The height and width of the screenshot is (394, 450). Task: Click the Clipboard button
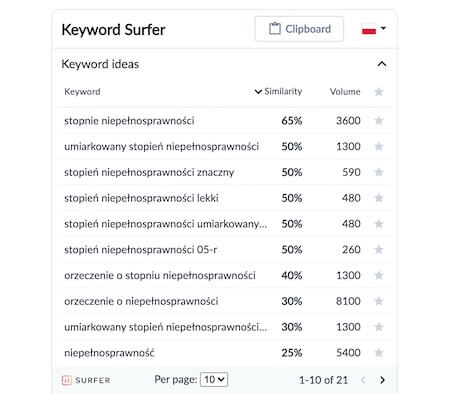pos(299,29)
